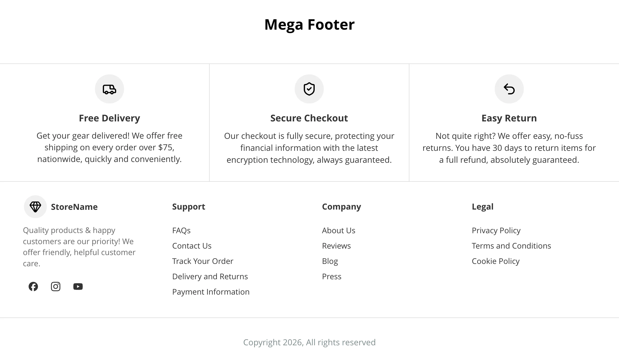View the Privacy Policy

tap(496, 230)
